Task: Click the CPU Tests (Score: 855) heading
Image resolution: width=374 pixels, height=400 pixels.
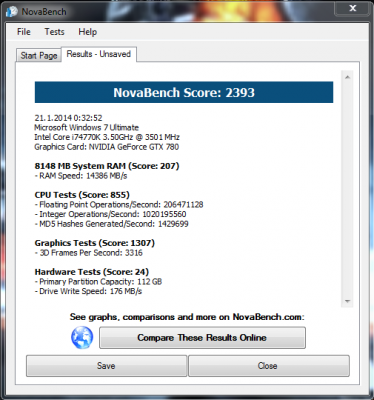Action: click(x=82, y=195)
